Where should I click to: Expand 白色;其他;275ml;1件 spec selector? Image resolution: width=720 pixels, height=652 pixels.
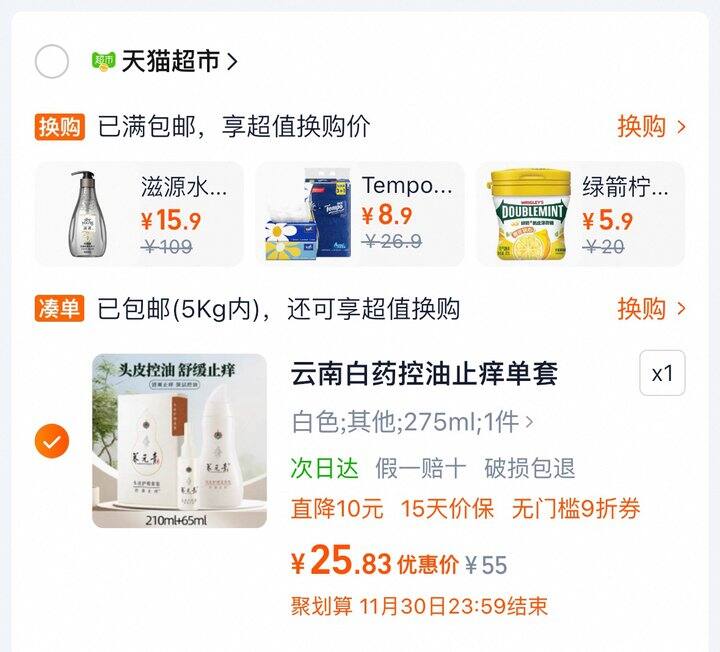tap(412, 422)
